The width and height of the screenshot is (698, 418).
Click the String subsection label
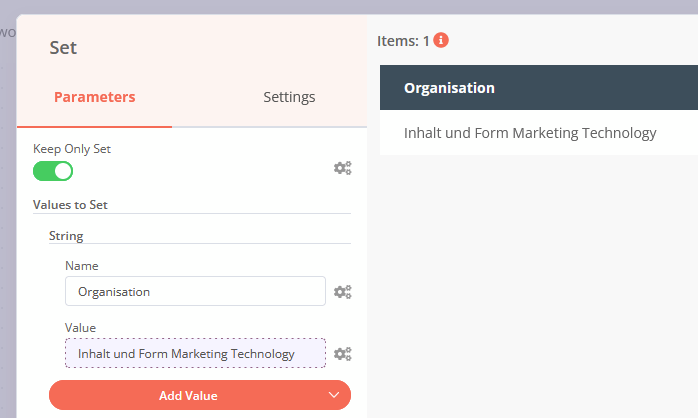point(66,236)
